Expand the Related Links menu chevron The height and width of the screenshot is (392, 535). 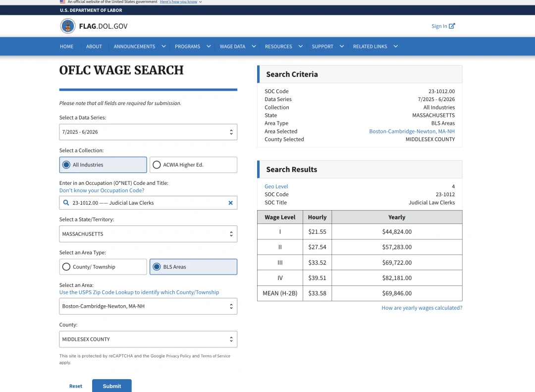[x=395, y=46]
